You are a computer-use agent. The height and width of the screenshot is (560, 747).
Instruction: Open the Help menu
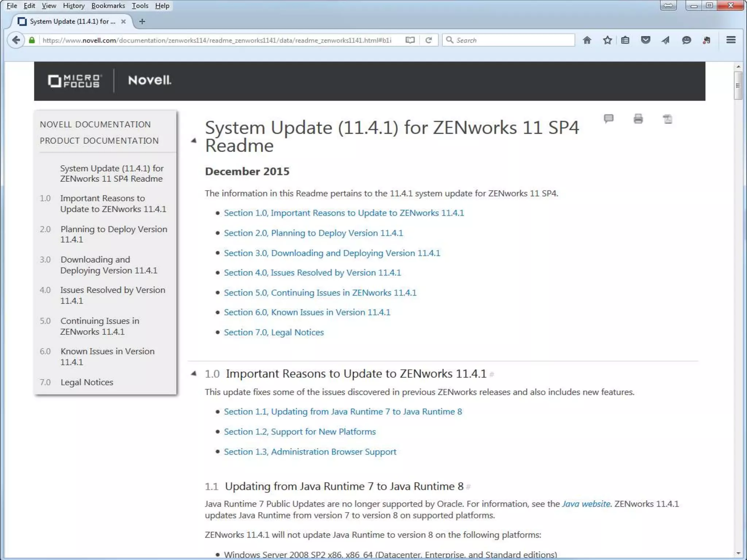[162, 5]
